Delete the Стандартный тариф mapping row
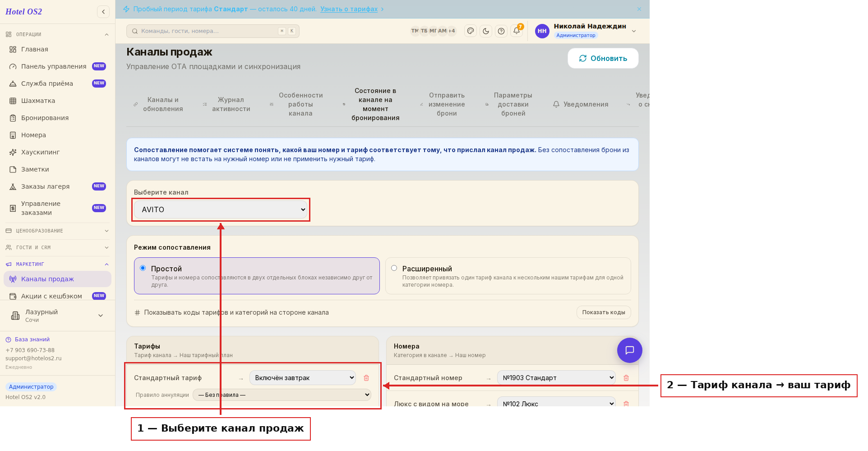The width and height of the screenshot is (868, 451). tap(366, 378)
